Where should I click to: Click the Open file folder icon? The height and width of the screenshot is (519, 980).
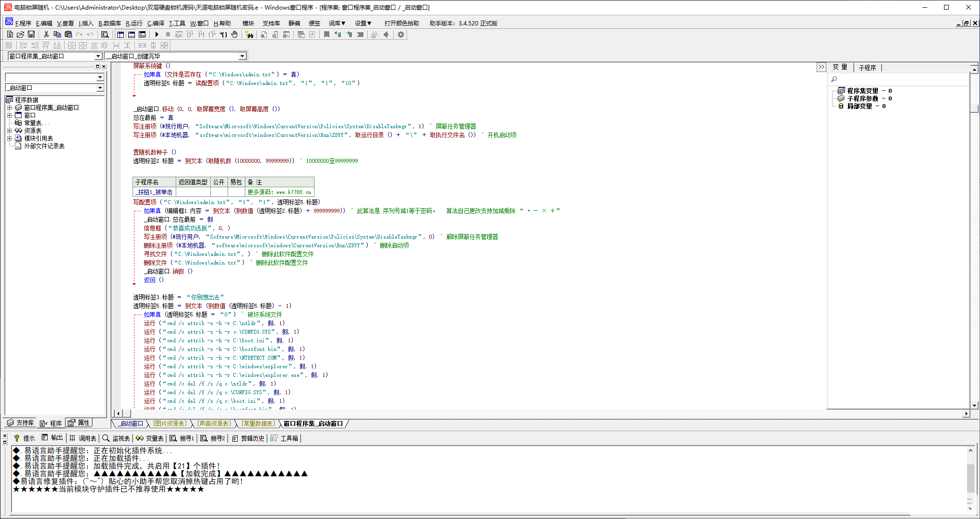pyautogui.click(x=20, y=35)
